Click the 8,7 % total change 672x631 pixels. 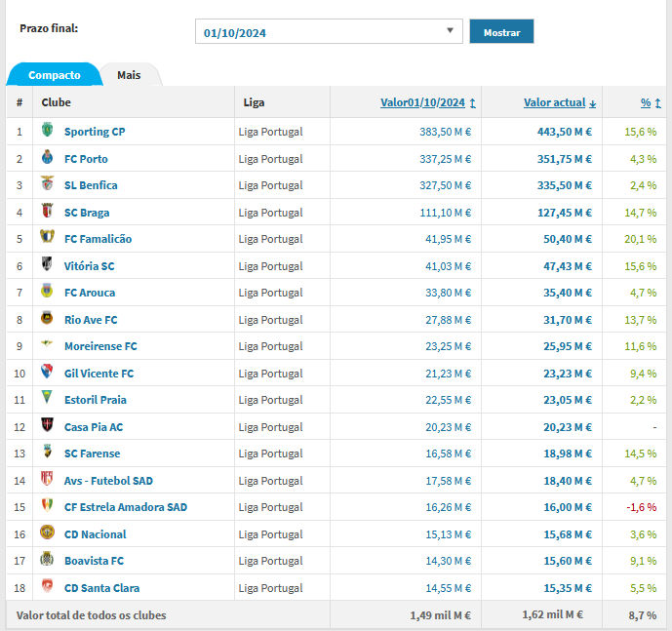coord(643,615)
